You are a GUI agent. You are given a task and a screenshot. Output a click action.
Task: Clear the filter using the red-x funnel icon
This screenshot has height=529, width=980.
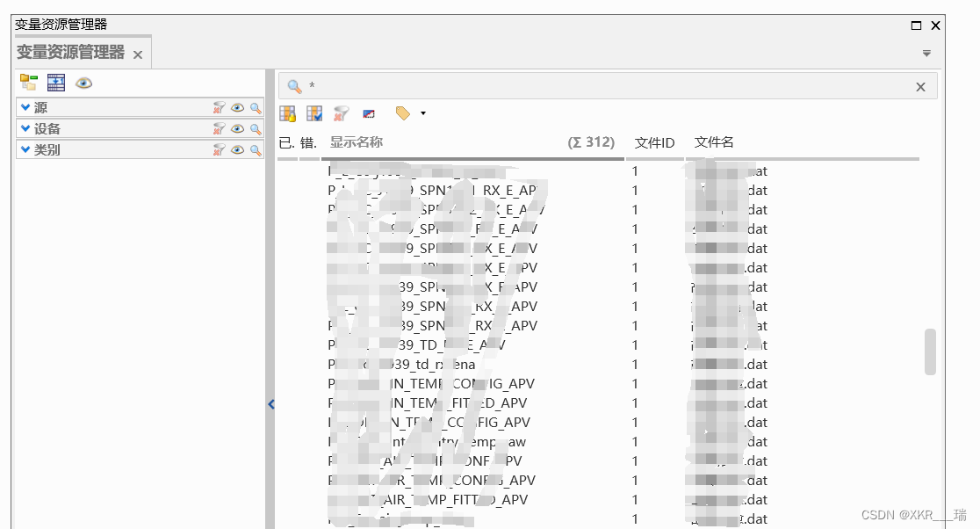[341, 112]
